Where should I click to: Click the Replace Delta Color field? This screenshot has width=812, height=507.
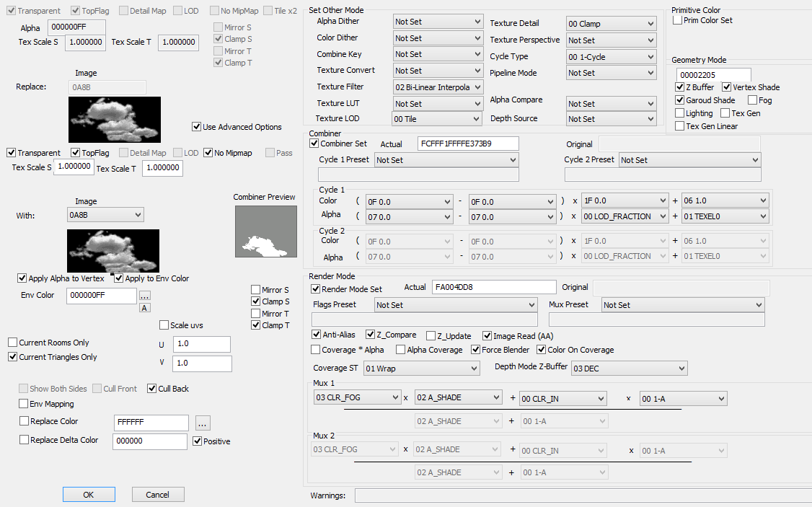coord(150,441)
